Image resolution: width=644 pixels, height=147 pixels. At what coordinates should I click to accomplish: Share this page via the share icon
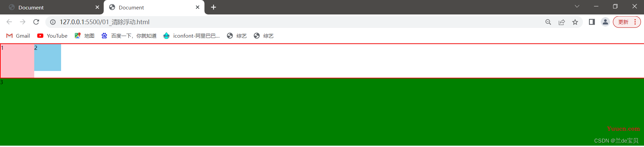[561, 22]
